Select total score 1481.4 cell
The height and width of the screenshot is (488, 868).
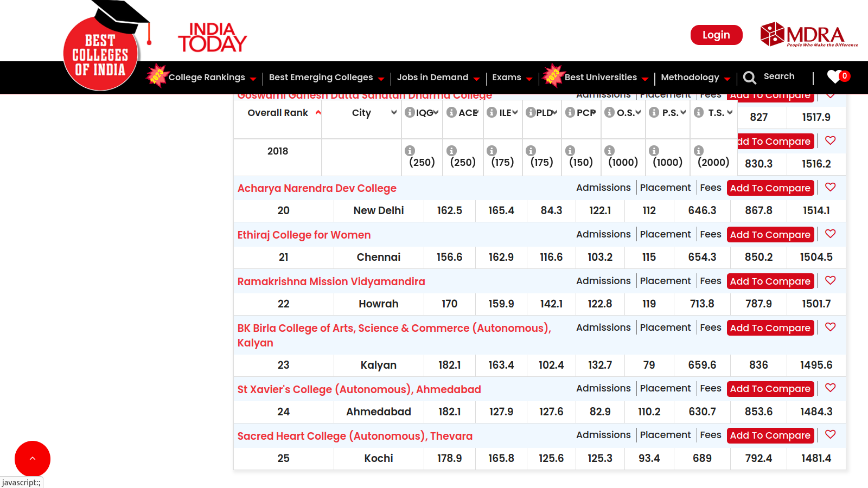coord(816,458)
